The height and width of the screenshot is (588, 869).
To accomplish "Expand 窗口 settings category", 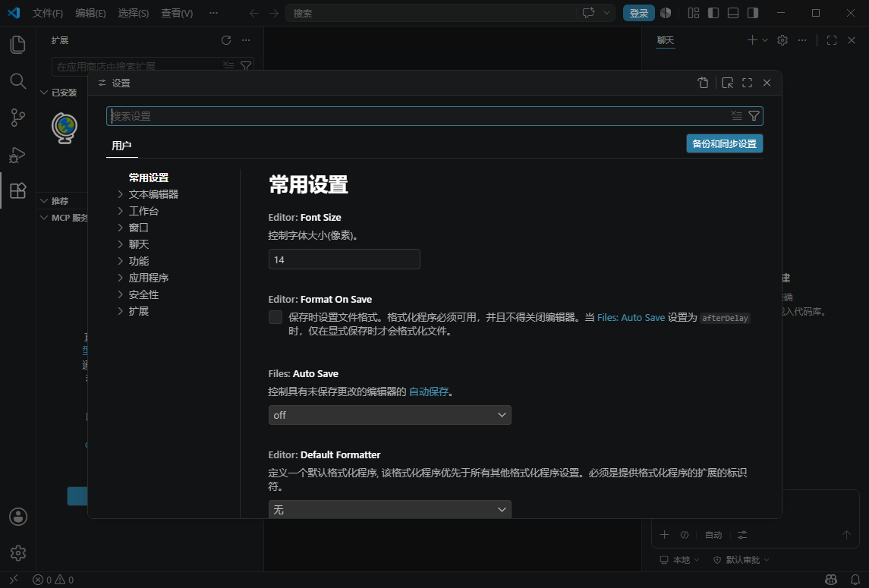I will [x=120, y=227].
